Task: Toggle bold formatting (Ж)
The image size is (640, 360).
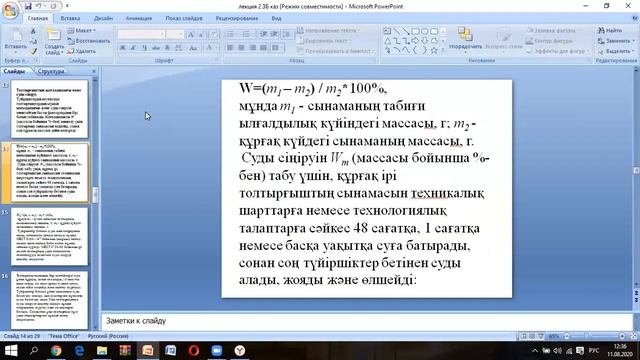Action: click(x=122, y=48)
